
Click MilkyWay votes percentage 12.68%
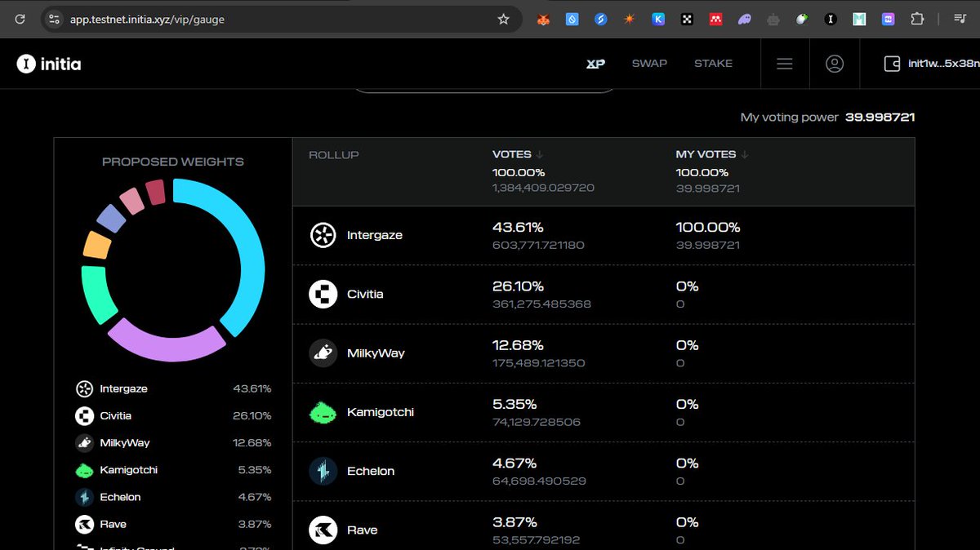tap(518, 345)
